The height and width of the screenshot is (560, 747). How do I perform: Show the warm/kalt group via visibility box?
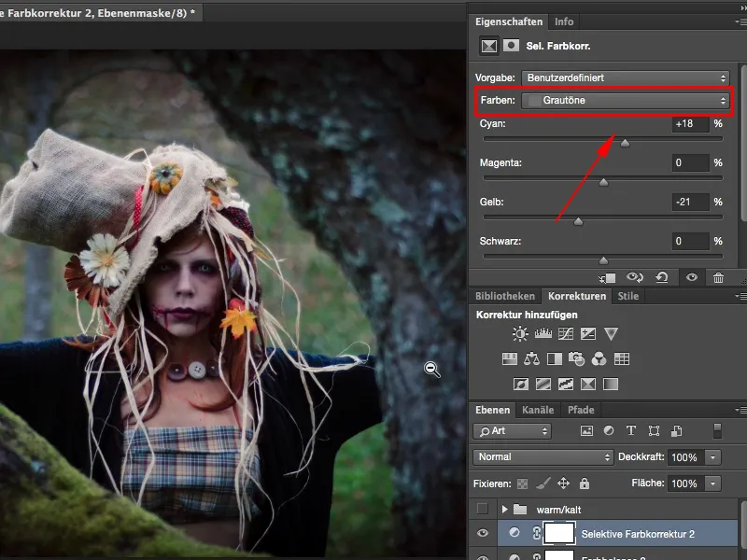point(483,509)
